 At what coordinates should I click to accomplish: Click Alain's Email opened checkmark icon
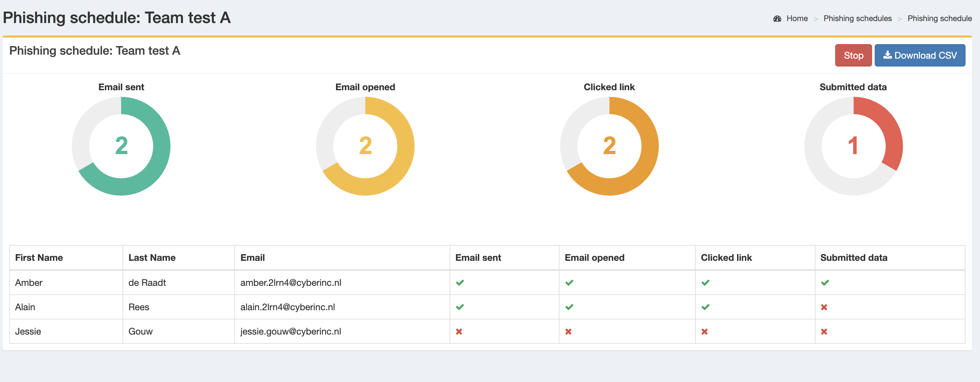[x=569, y=307]
